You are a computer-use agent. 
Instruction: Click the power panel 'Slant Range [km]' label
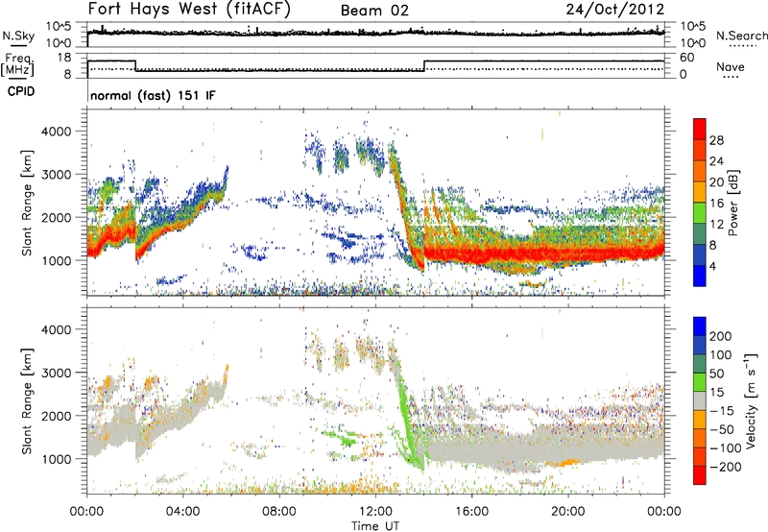(x=27, y=203)
